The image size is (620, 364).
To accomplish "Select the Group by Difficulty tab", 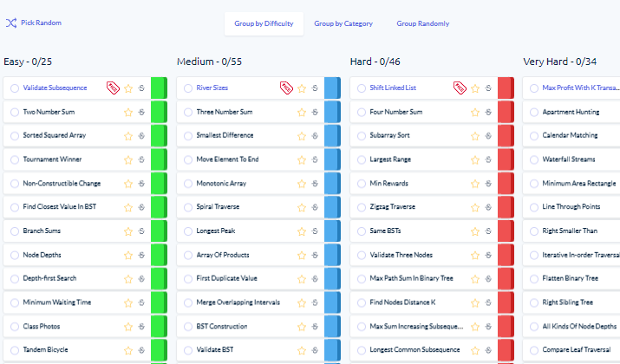I will click(x=264, y=23).
